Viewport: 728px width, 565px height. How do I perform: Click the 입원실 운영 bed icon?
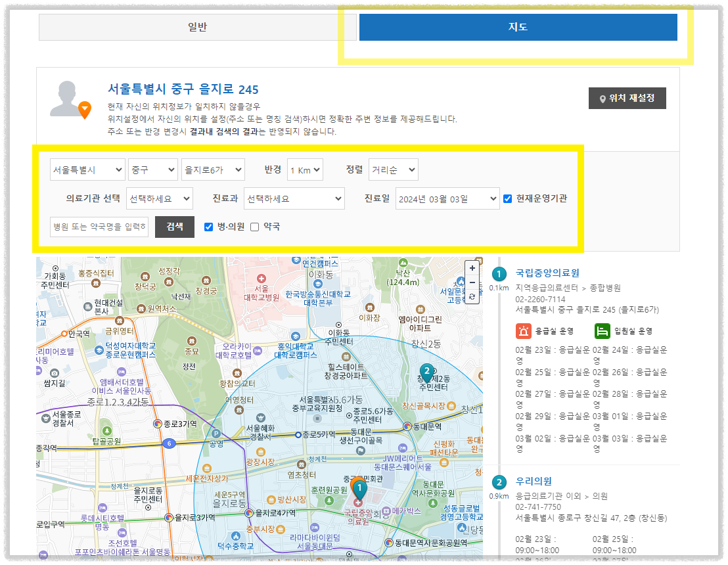point(603,331)
